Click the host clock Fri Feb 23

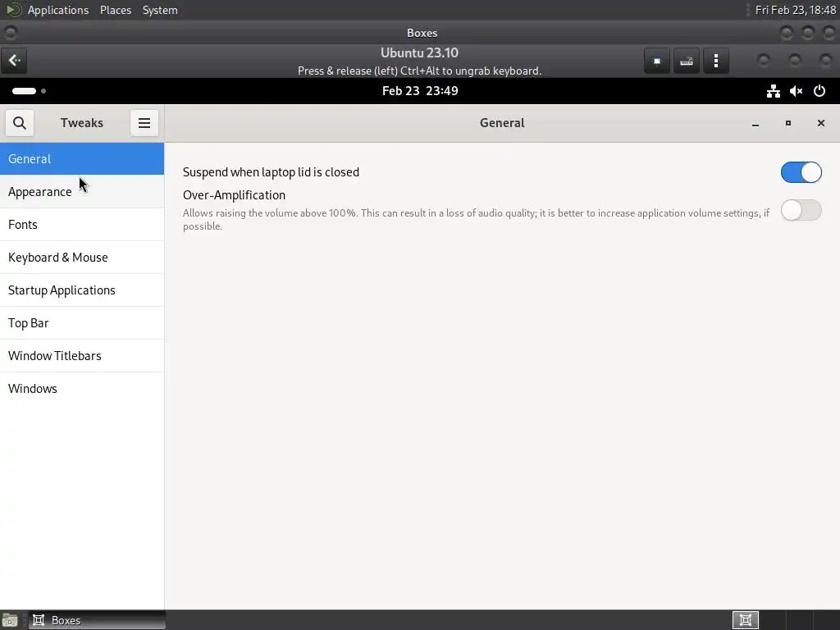[796, 10]
